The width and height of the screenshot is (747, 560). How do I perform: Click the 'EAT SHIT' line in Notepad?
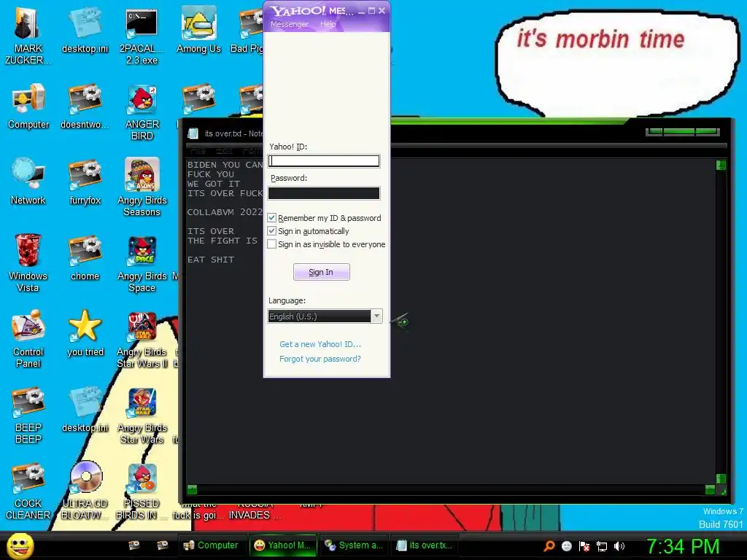click(211, 260)
